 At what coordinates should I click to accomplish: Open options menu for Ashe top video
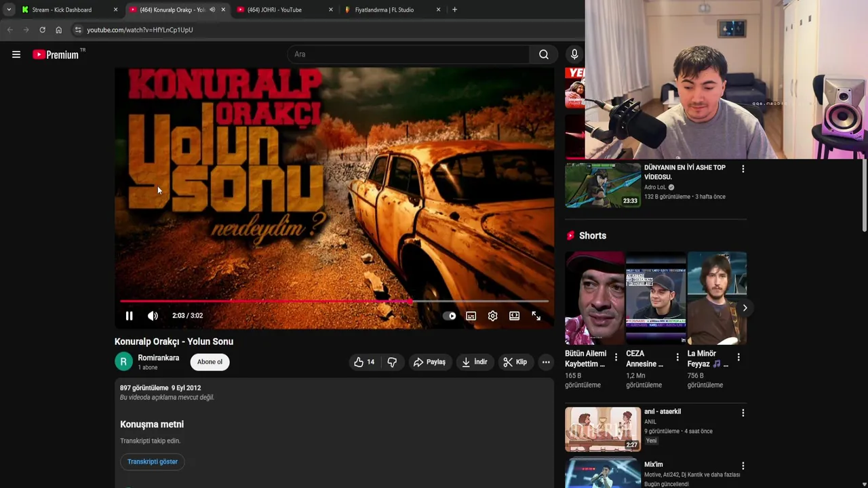coord(743,169)
